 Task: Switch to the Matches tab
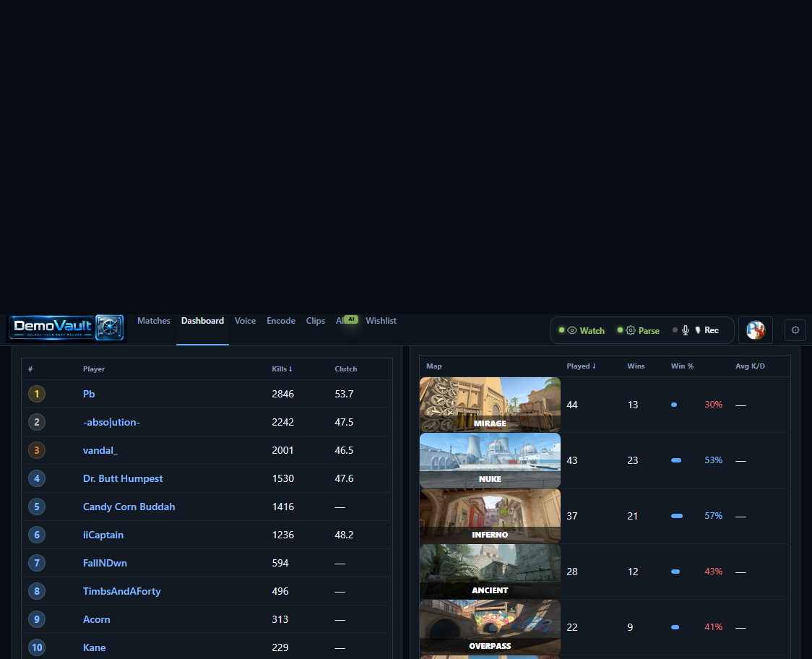point(154,321)
